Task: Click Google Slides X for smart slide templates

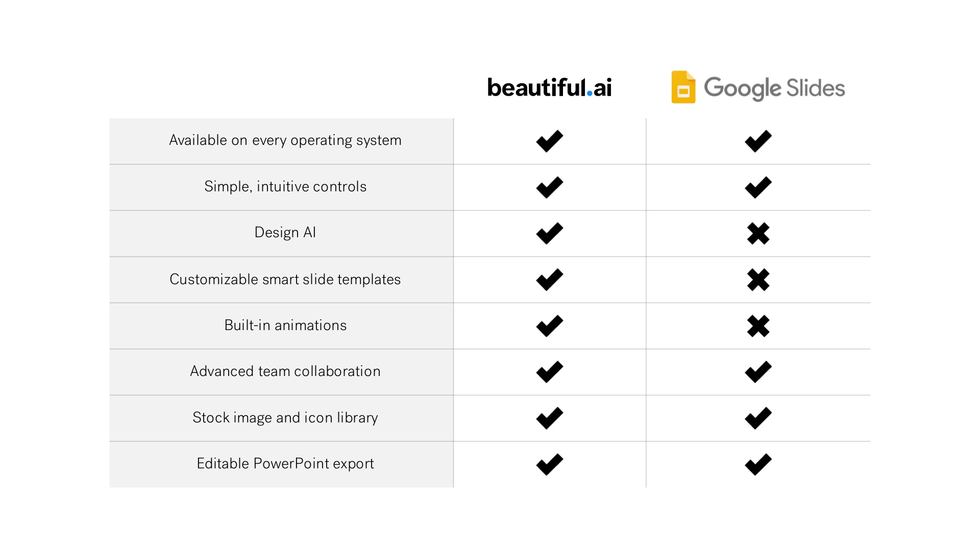Action: click(x=758, y=280)
